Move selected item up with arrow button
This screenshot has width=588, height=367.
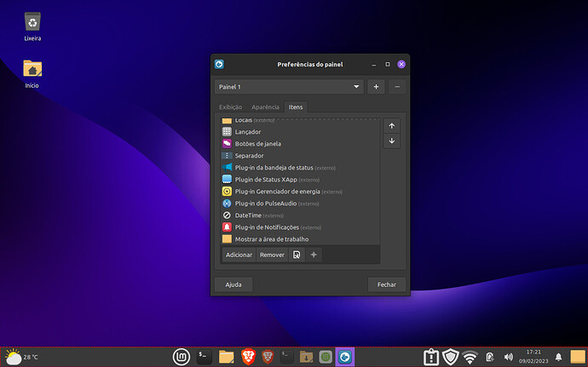pos(391,126)
